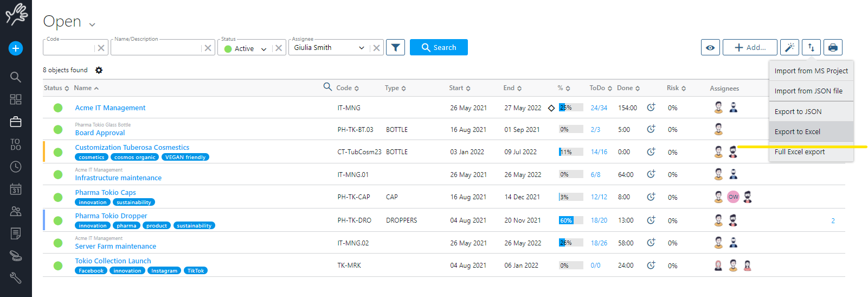Click the 60% progress bar of Pharma Tokio Dropper
The height and width of the screenshot is (297, 868).
[570, 220]
